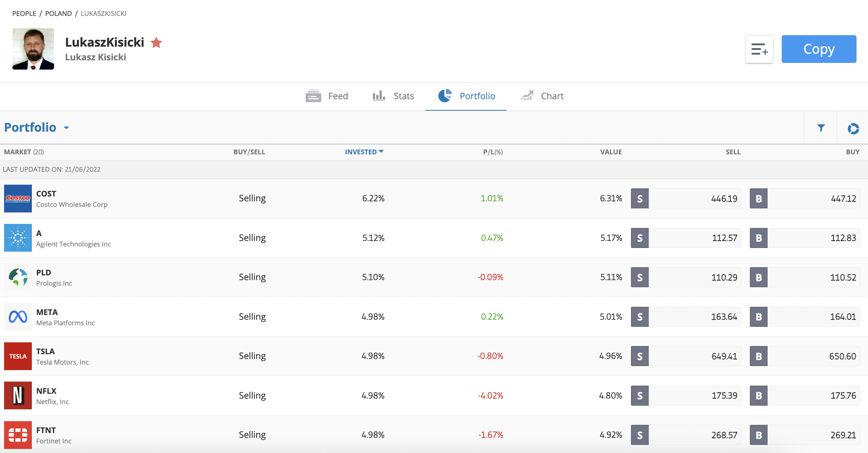The width and height of the screenshot is (868, 453).
Task: Click the -4.02% P/L value for NFLX
Action: 491,396
